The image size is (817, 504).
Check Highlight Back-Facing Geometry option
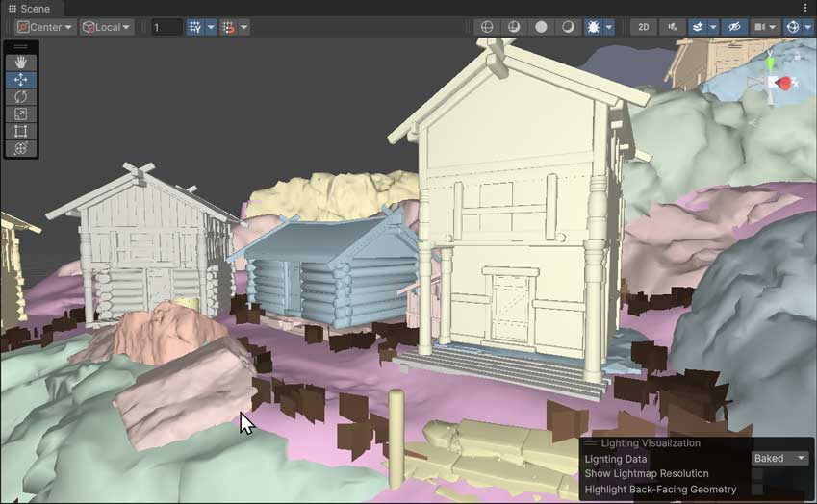[x=757, y=490]
